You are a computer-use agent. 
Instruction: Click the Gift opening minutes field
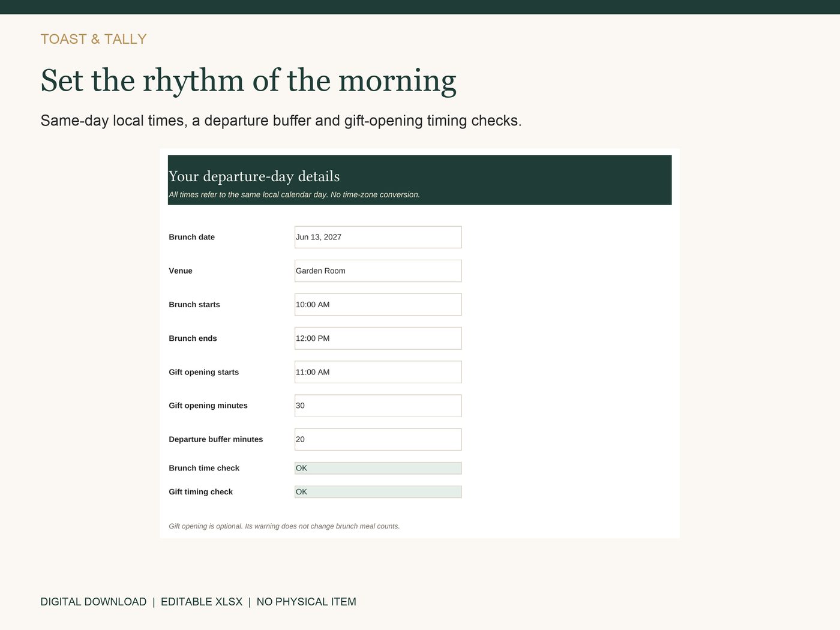(378, 406)
